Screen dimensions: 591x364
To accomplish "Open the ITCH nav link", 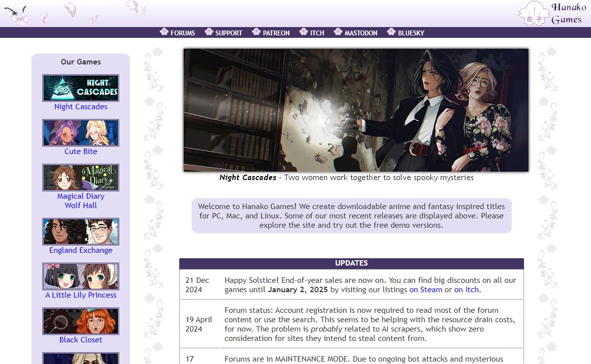I will [317, 33].
